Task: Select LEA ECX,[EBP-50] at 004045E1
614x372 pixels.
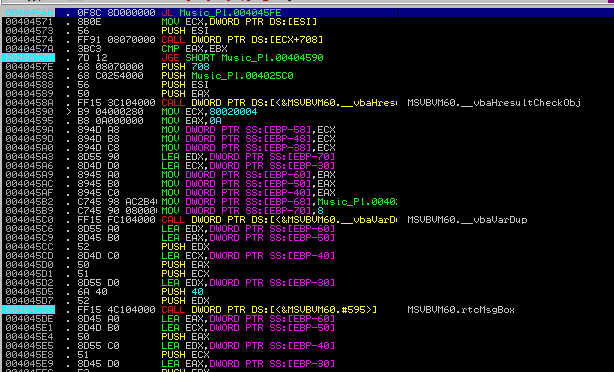Action: 248,328
